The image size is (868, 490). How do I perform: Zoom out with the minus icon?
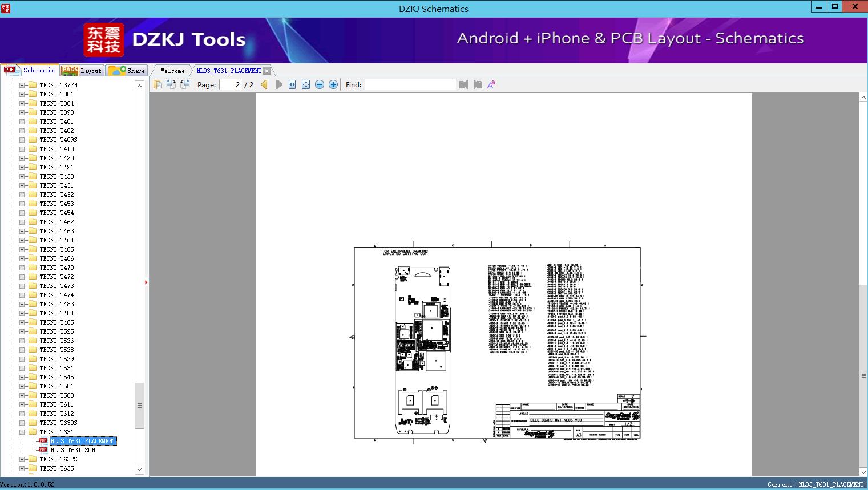coord(320,84)
